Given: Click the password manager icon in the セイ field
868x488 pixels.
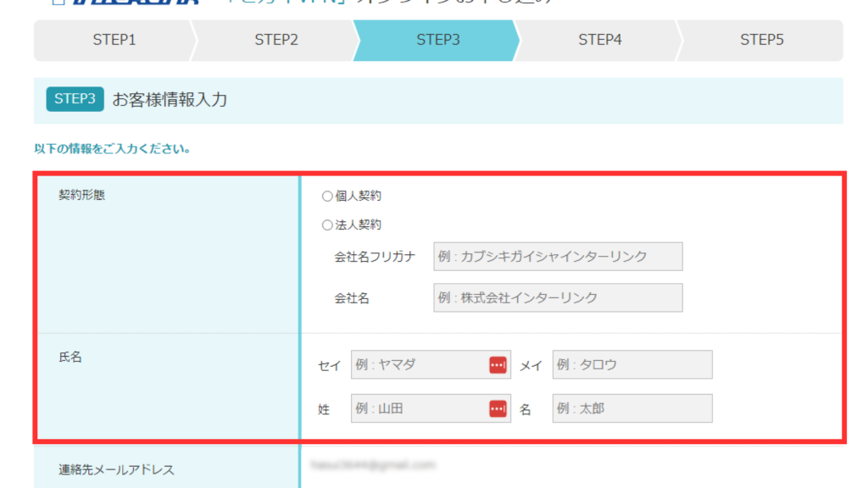Looking at the screenshot, I should (498, 365).
